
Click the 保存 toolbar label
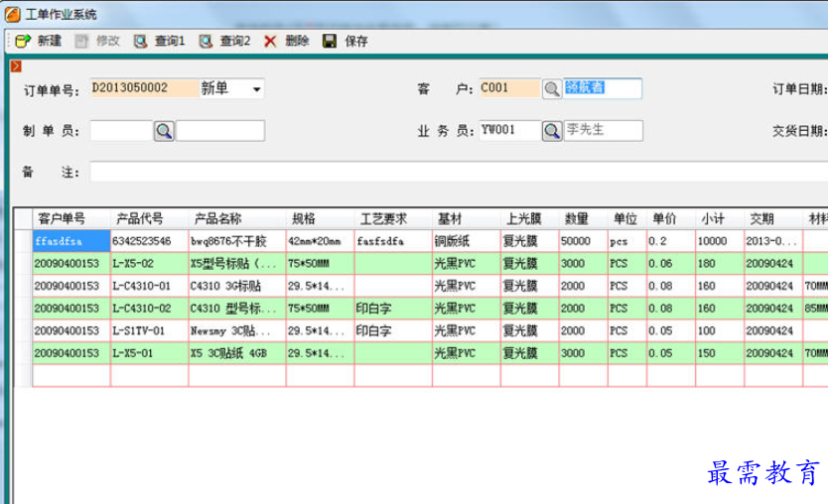coord(356,41)
